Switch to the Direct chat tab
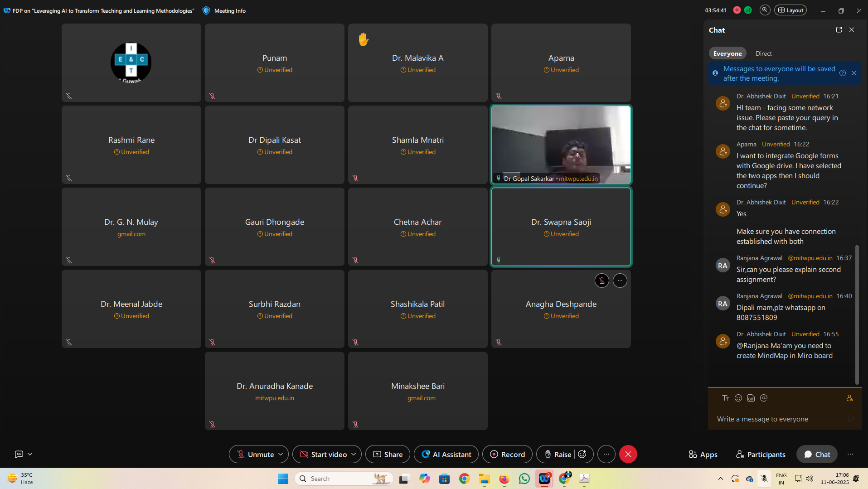The width and height of the screenshot is (868, 489). tap(763, 53)
